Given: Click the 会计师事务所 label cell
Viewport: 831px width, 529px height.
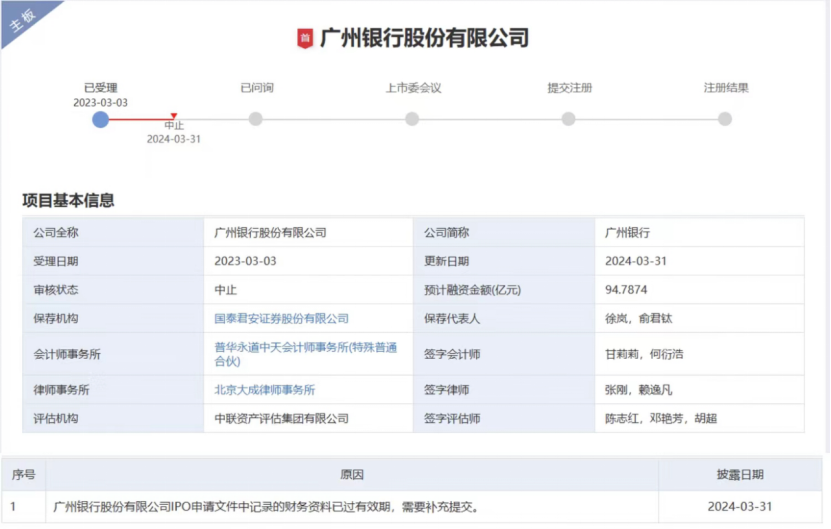Looking at the screenshot, I should coord(113,354).
